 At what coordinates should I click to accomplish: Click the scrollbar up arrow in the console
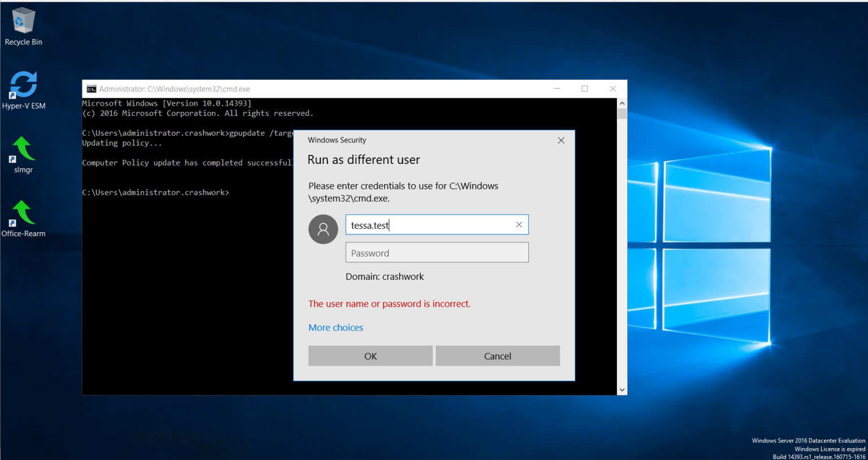(x=622, y=103)
